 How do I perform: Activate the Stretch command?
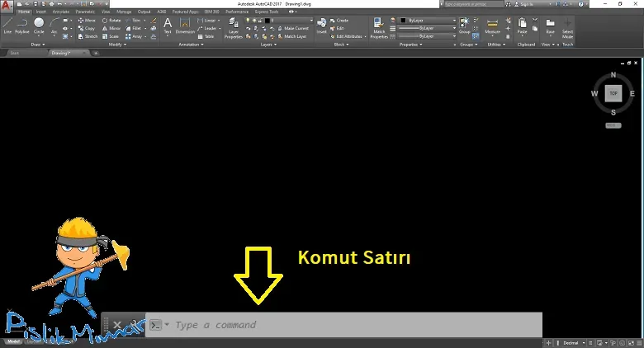coord(88,36)
